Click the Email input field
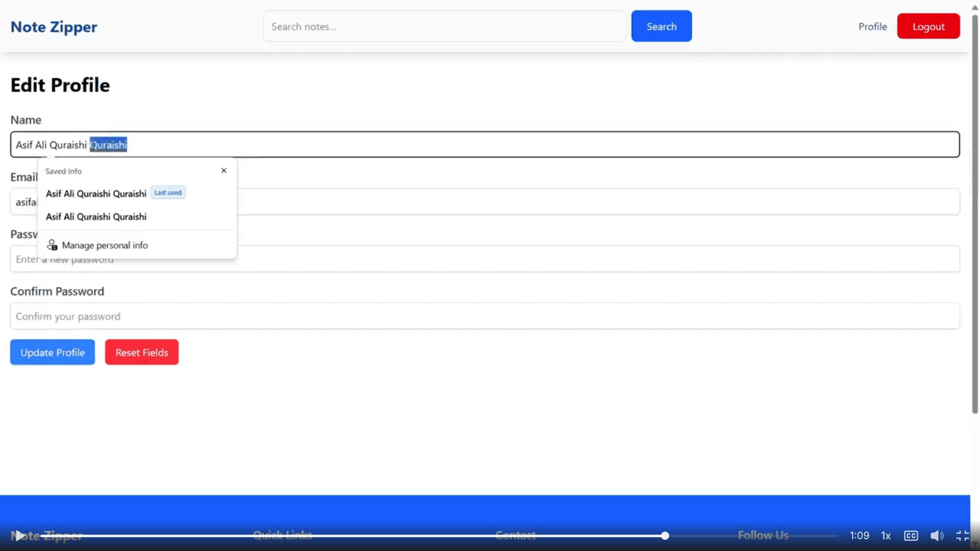Viewport: 980px width, 551px height. pyautogui.click(x=485, y=202)
